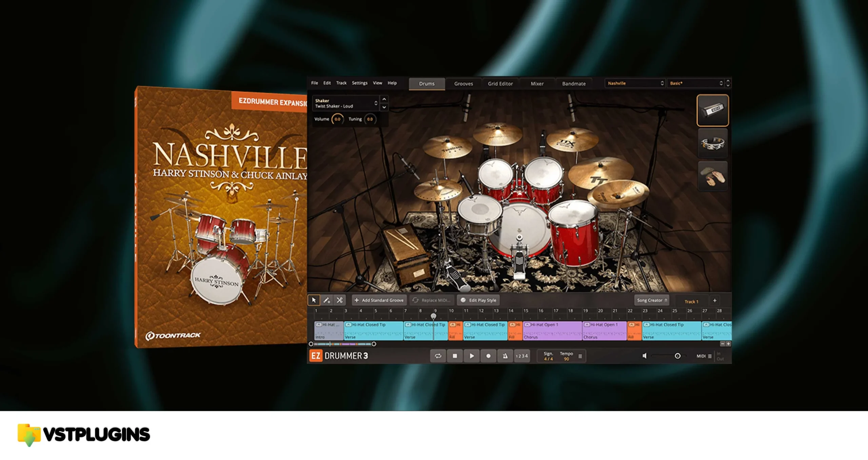Select the scissors tool icon

pos(339,300)
